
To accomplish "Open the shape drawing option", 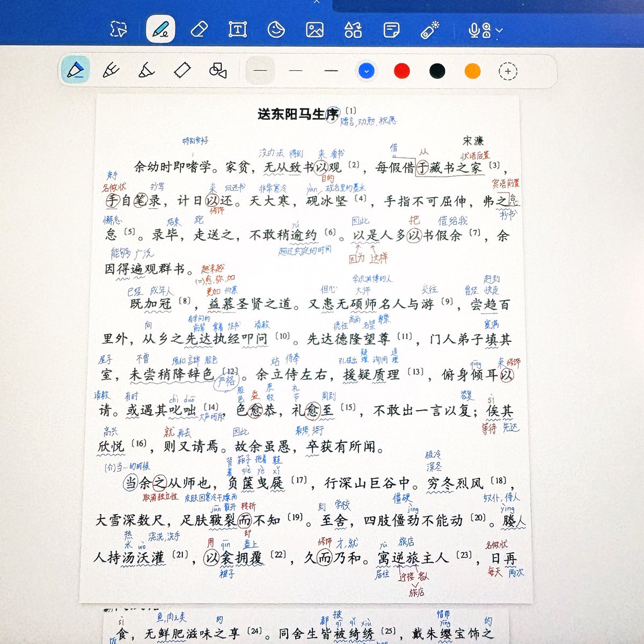I will click(x=218, y=70).
